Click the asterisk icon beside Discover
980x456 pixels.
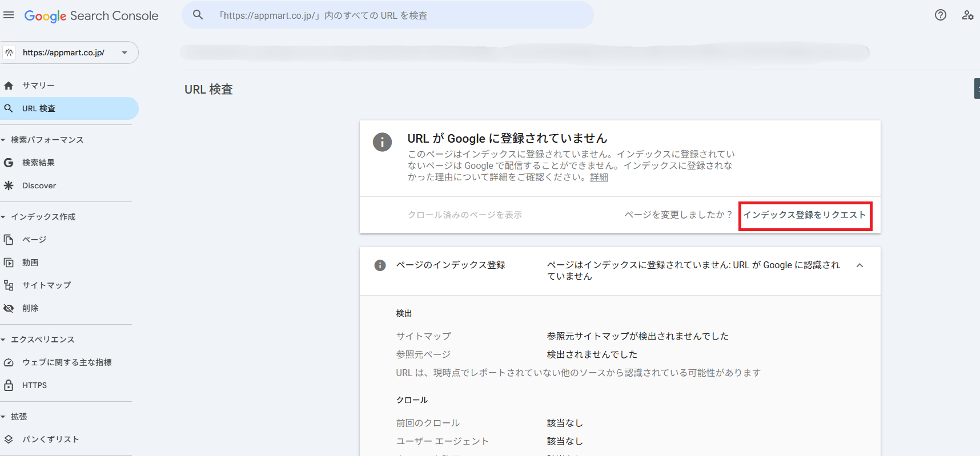coord(9,185)
